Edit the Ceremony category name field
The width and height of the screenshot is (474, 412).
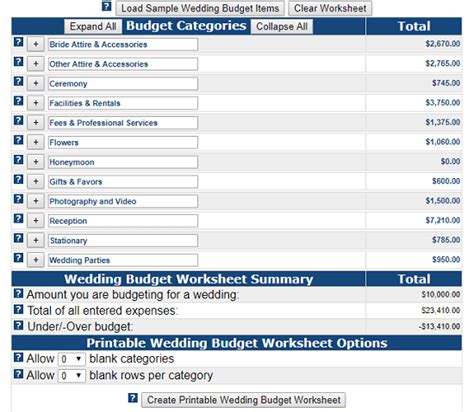point(123,84)
